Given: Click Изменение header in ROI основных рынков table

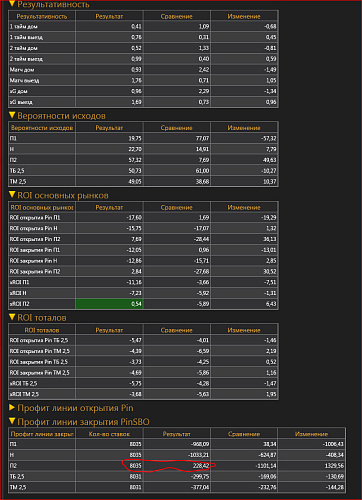Looking at the screenshot, I should (x=244, y=207).
